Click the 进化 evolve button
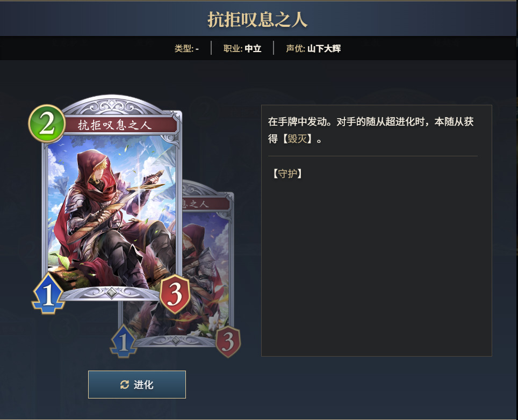The width and height of the screenshot is (518, 420). point(137,385)
